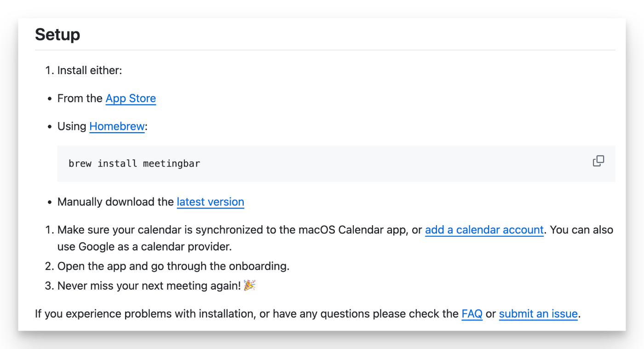Click the Setup heading
The image size is (644, 349).
(57, 35)
